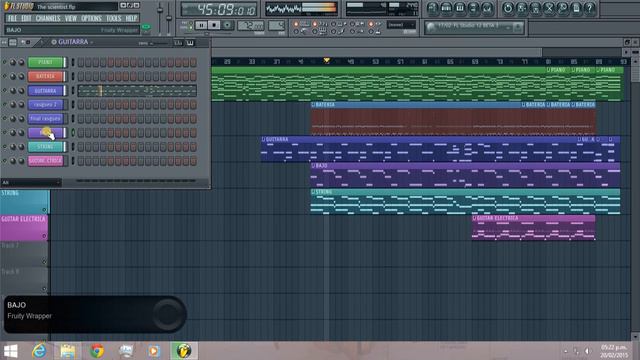Click the save project toolbar icon
640x360 pixels.
522,8
